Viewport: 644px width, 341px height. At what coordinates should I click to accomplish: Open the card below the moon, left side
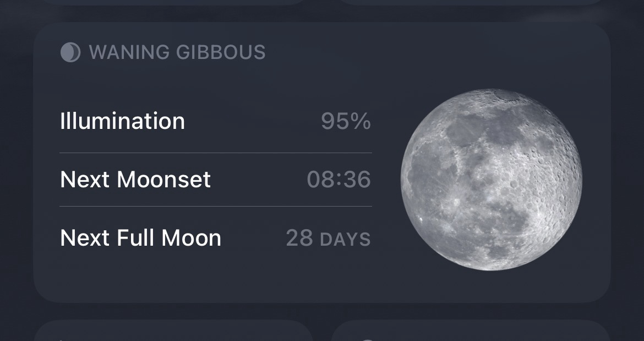click(173, 332)
